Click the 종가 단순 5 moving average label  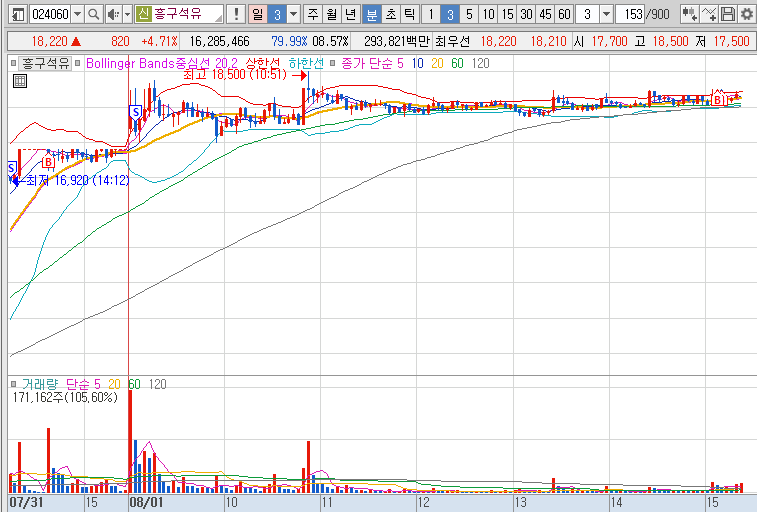pyautogui.click(x=372, y=63)
